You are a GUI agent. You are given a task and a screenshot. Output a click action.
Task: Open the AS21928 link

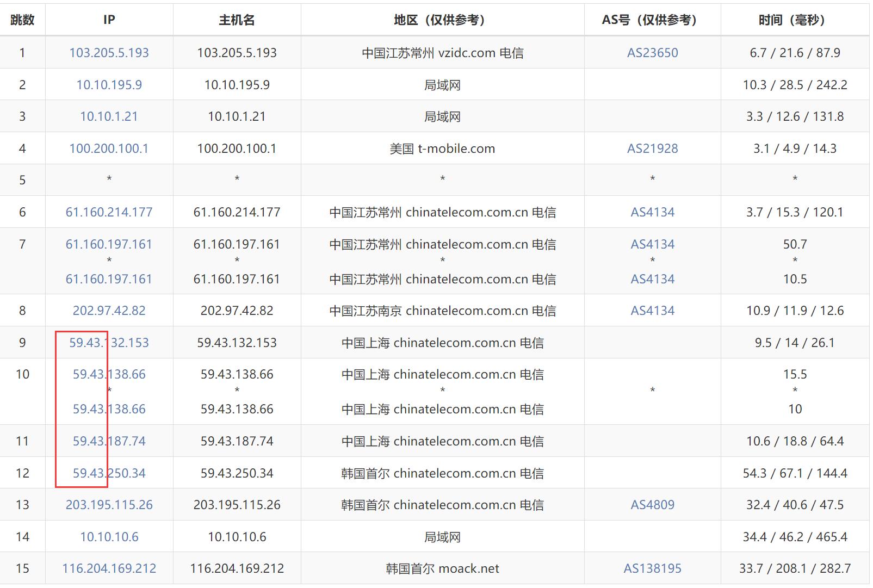click(652, 148)
